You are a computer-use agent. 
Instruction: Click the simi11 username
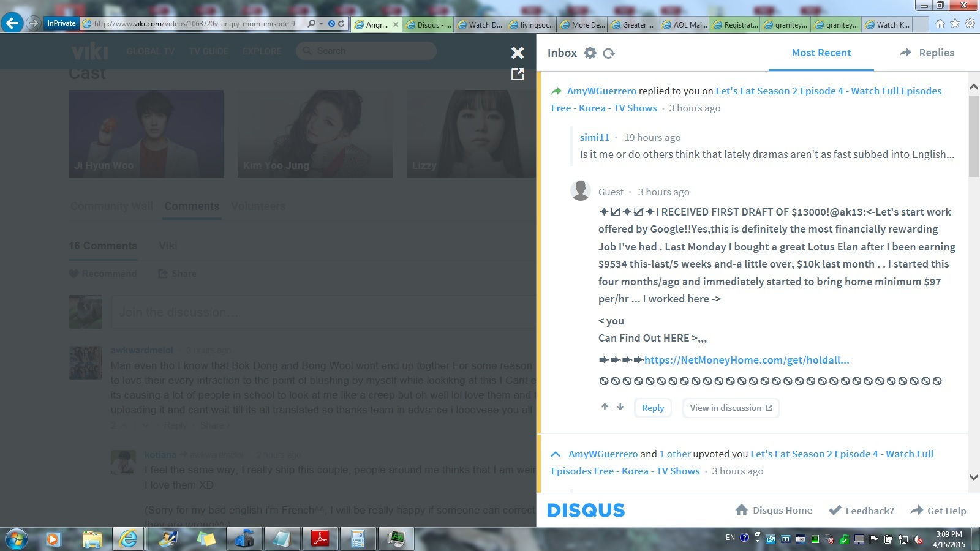(595, 137)
